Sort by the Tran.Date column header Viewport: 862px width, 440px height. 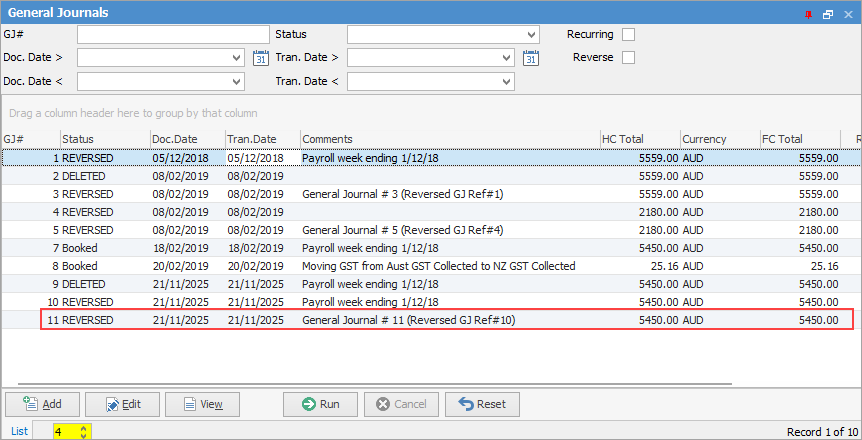[263, 139]
